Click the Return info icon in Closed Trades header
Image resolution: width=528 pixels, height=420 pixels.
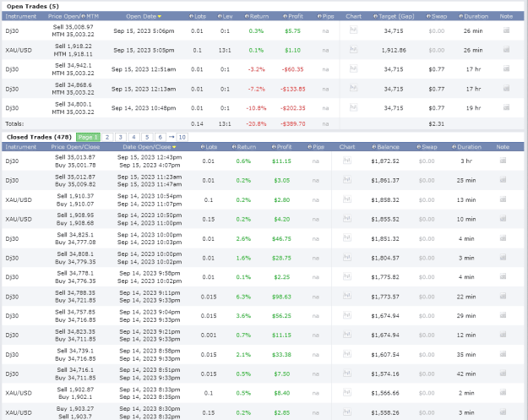234,147
